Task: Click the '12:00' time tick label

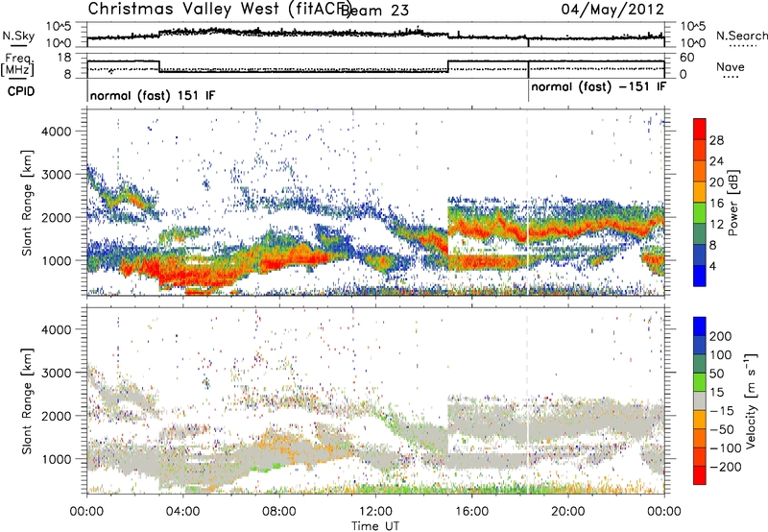Action: point(375,512)
